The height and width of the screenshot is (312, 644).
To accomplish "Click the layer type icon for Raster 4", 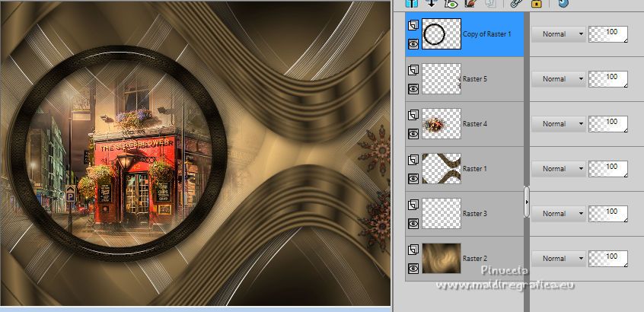I will [413, 115].
